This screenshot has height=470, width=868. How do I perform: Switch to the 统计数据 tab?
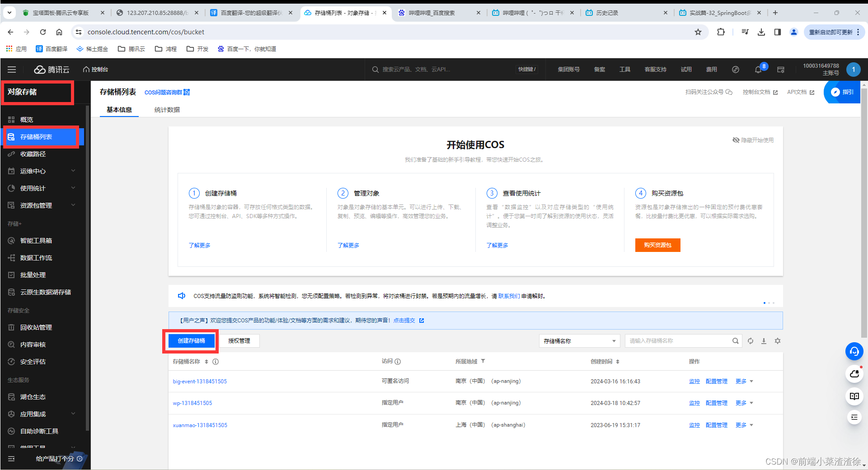[166, 110]
